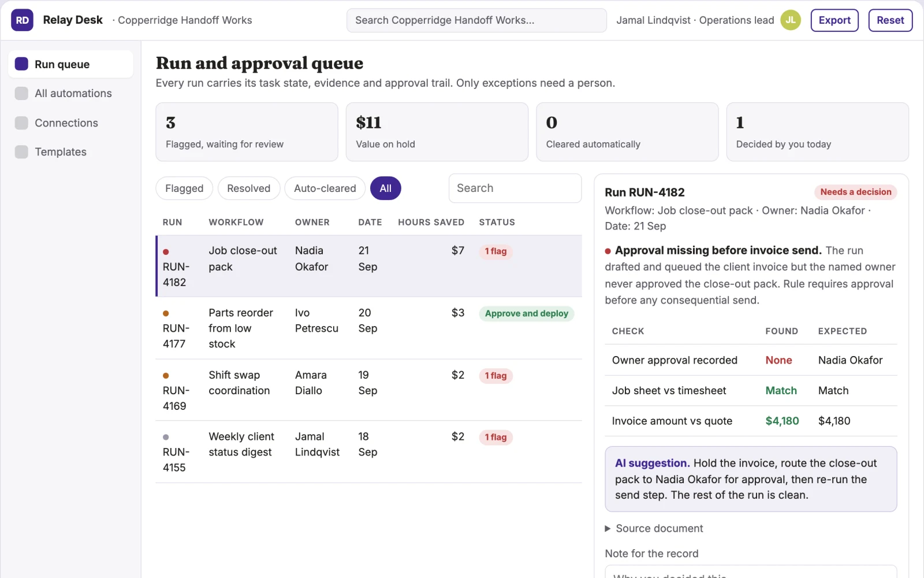Sort by the Date column header
924x578 pixels.
pyautogui.click(x=370, y=223)
